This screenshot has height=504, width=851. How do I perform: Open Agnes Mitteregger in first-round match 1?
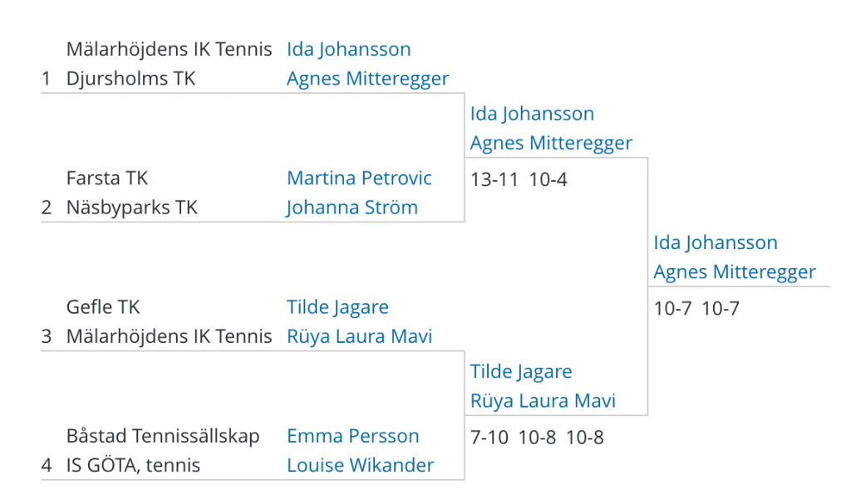(367, 79)
